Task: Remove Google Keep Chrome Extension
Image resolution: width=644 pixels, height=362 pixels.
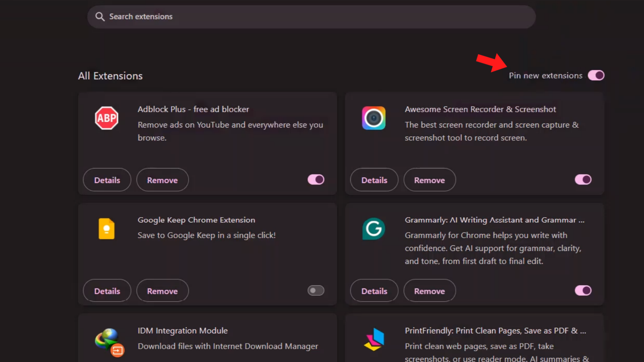Action: tap(163, 291)
